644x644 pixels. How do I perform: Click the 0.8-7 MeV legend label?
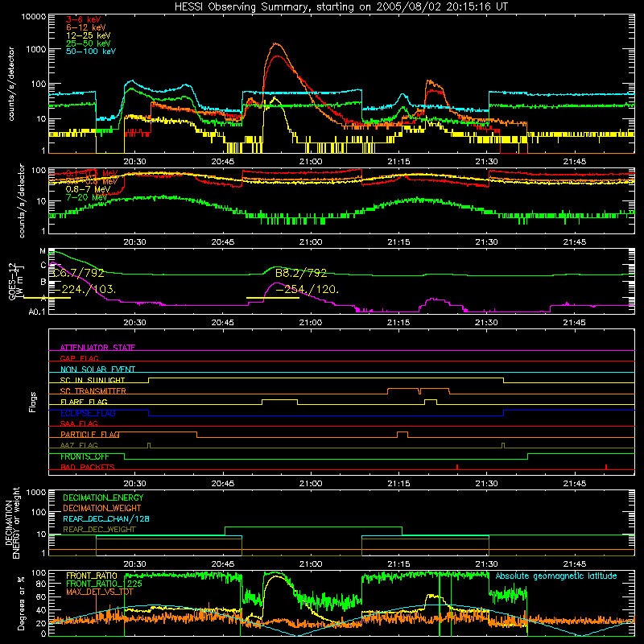pos(88,189)
